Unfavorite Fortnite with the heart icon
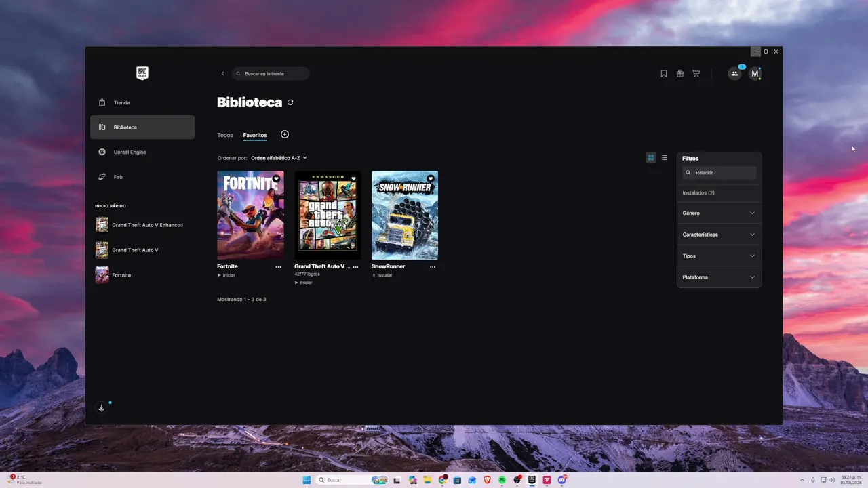Viewport: 868px width, 488px height. point(276,179)
